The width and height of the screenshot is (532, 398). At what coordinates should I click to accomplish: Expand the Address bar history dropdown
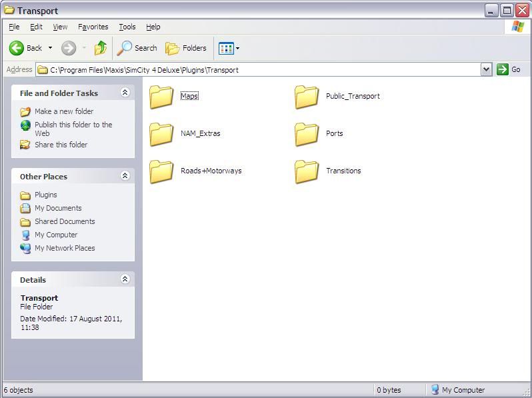click(486, 69)
